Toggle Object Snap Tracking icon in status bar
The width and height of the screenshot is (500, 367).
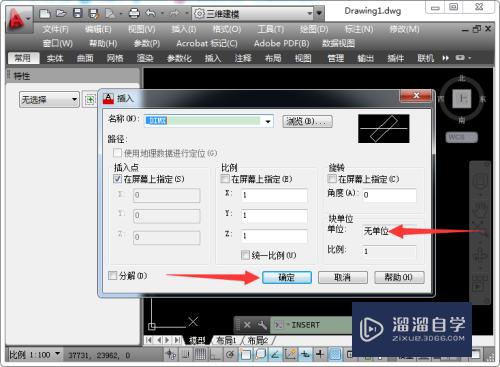pos(275,354)
